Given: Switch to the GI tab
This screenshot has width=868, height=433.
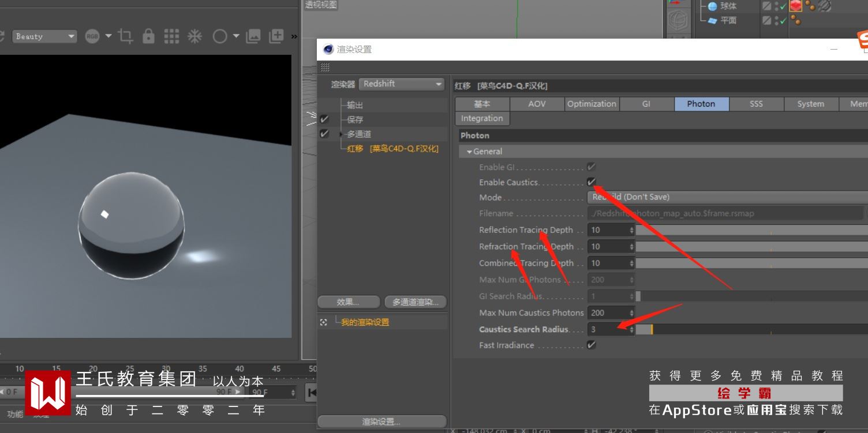Looking at the screenshot, I should pos(646,104).
